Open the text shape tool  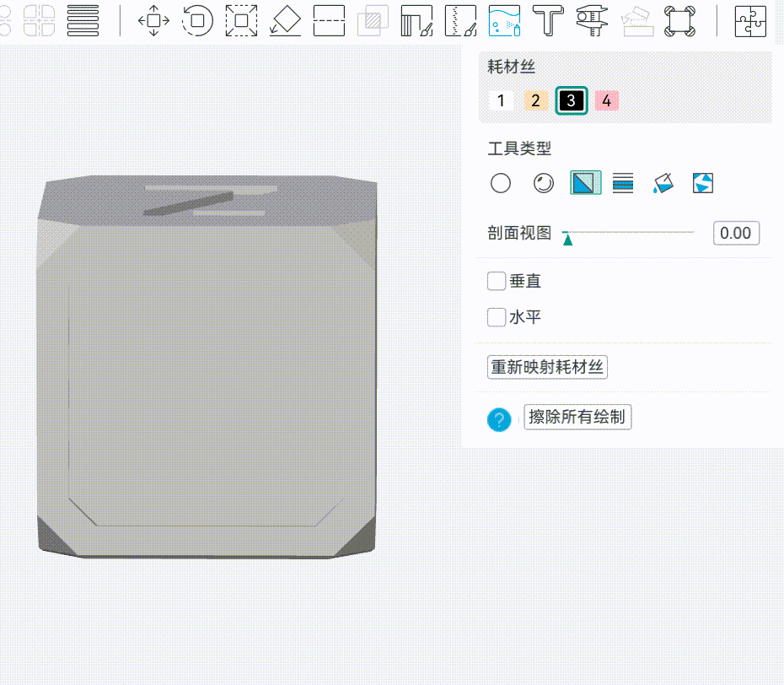(x=548, y=20)
